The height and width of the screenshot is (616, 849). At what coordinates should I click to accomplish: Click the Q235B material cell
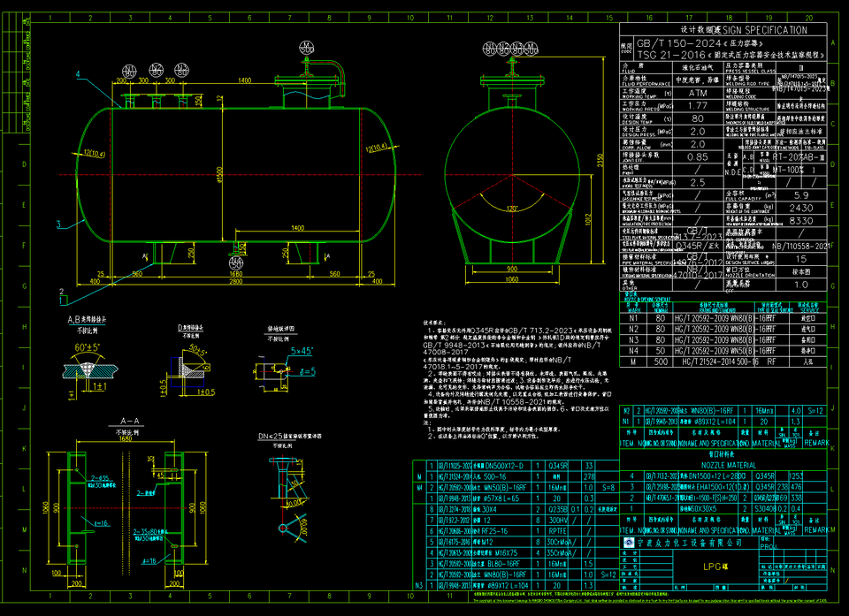(x=558, y=509)
